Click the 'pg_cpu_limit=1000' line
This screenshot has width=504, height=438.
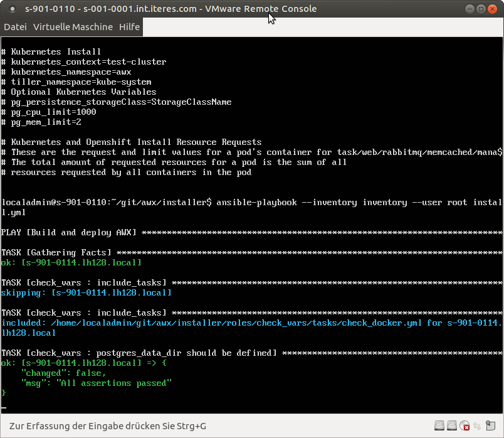48,112
